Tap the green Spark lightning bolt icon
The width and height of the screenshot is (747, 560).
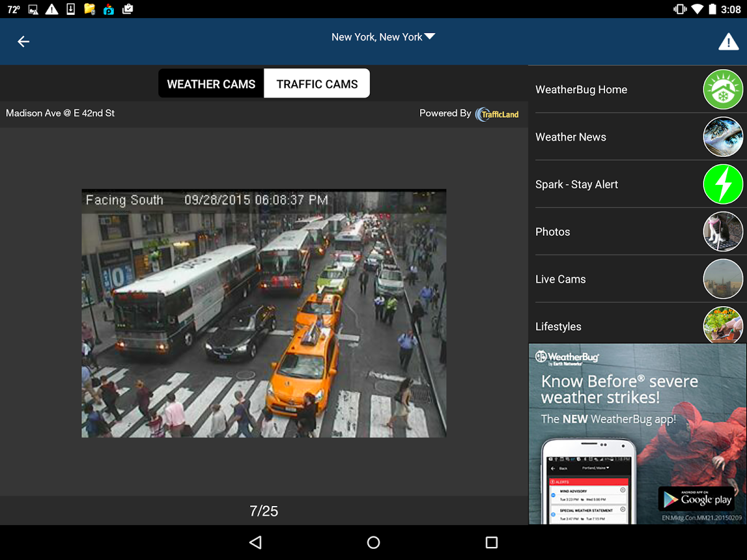pos(723,184)
